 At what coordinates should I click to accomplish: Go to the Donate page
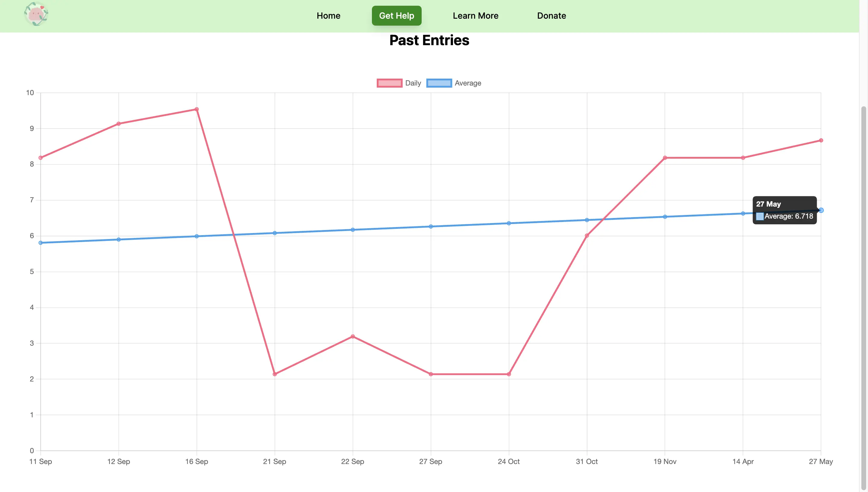[x=551, y=16]
